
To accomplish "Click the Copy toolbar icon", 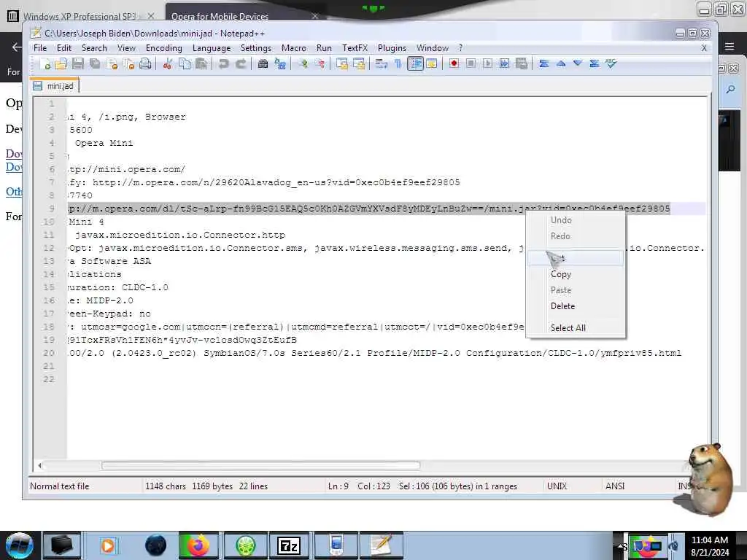I will 185,64.
